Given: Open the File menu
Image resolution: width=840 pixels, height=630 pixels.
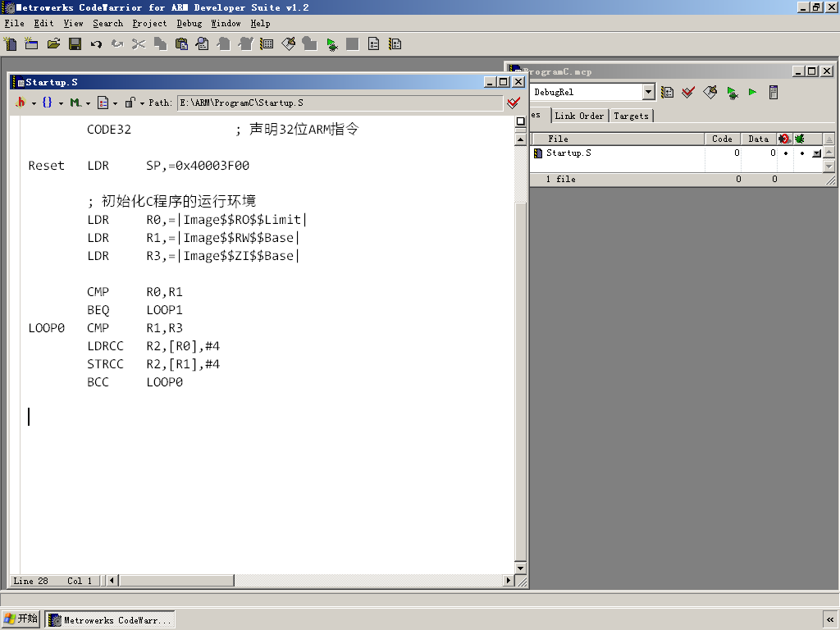Looking at the screenshot, I should 15,24.
